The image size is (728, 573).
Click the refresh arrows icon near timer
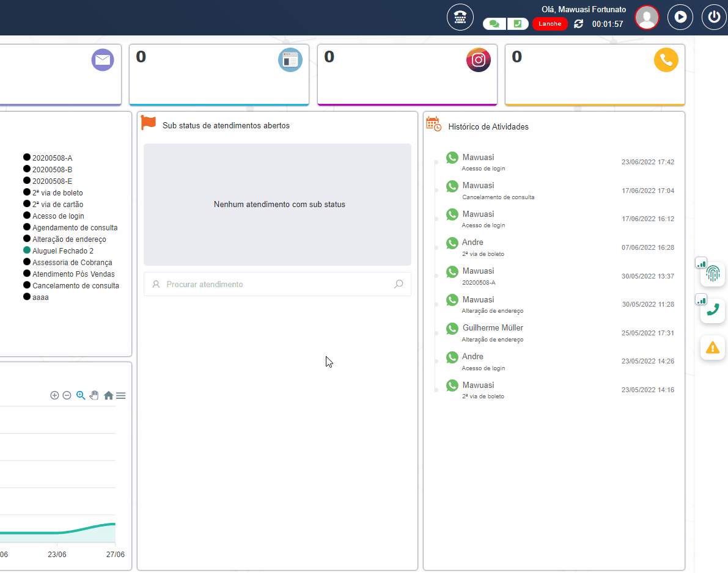click(x=578, y=24)
